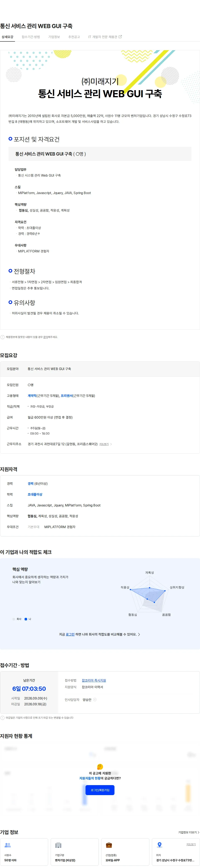This screenshot has width=200, height=868.
Task: Click the 월급 600만원 이상 salary text
Action: click(50, 417)
